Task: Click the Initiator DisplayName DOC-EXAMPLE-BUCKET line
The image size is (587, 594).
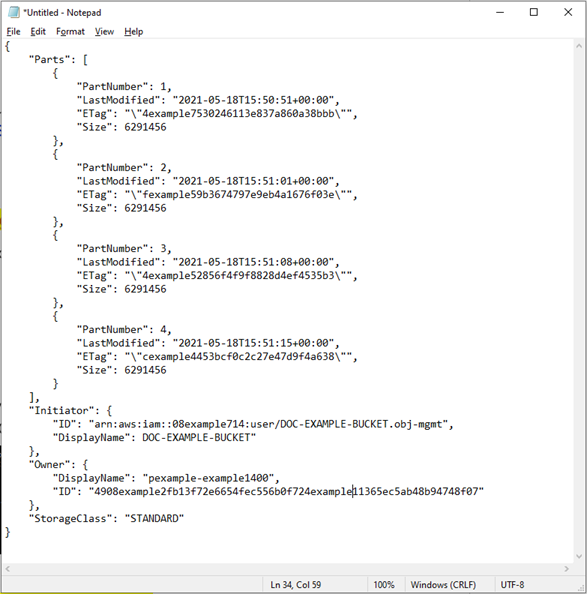Action: (x=155, y=438)
